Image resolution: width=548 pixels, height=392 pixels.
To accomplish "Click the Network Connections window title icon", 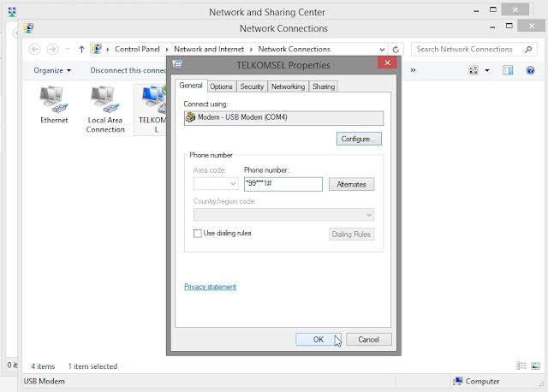I will (x=28, y=28).
